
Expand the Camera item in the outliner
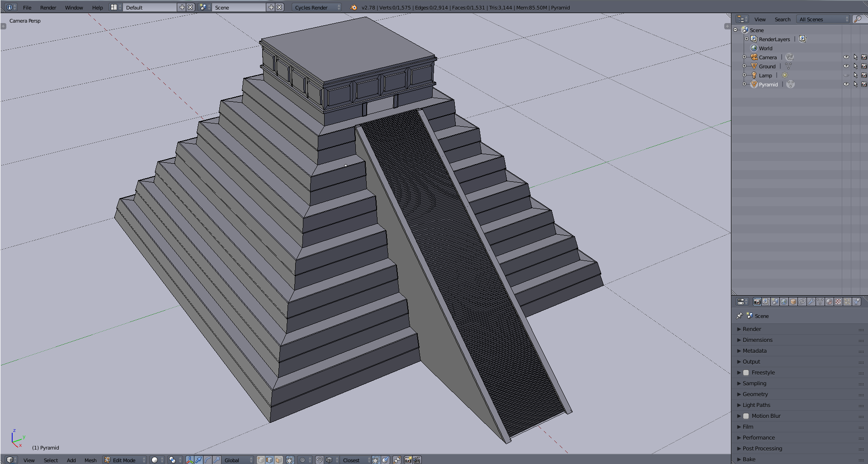[x=744, y=57]
